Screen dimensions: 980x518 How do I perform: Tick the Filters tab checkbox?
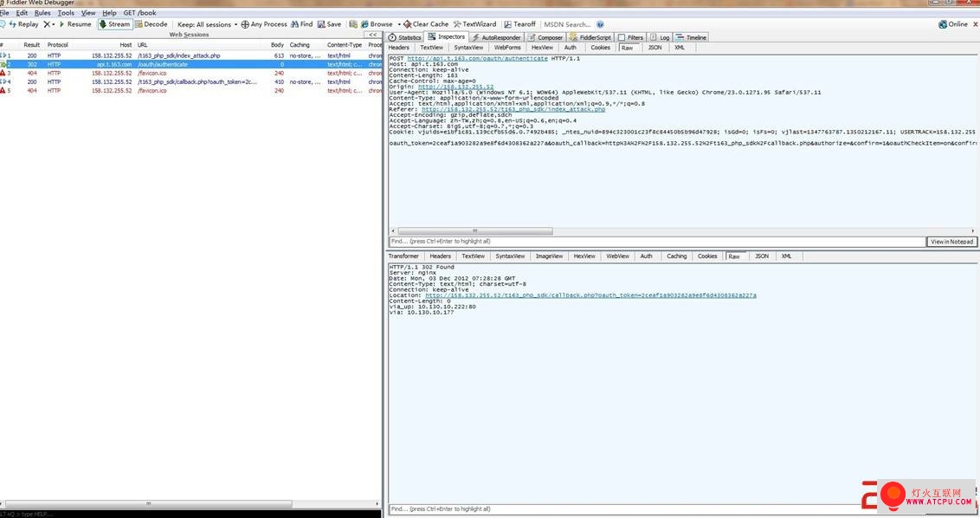point(622,37)
